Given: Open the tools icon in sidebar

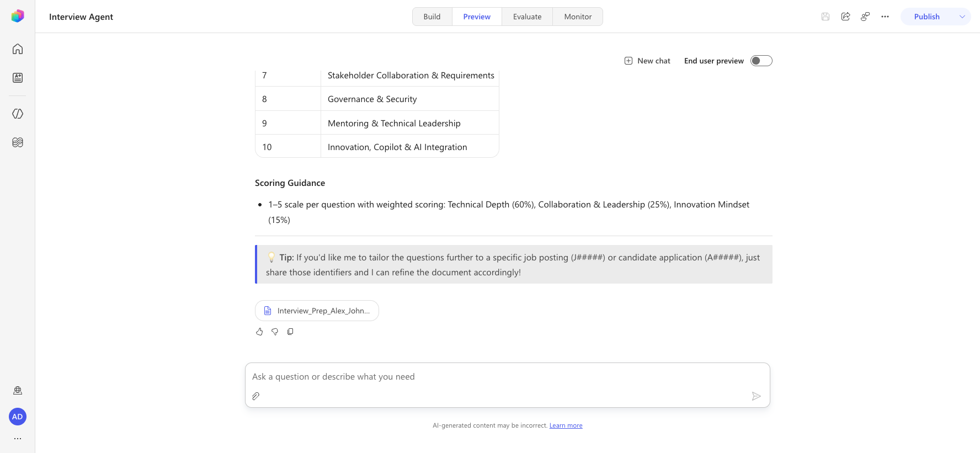Looking at the screenshot, I should click(x=18, y=142).
